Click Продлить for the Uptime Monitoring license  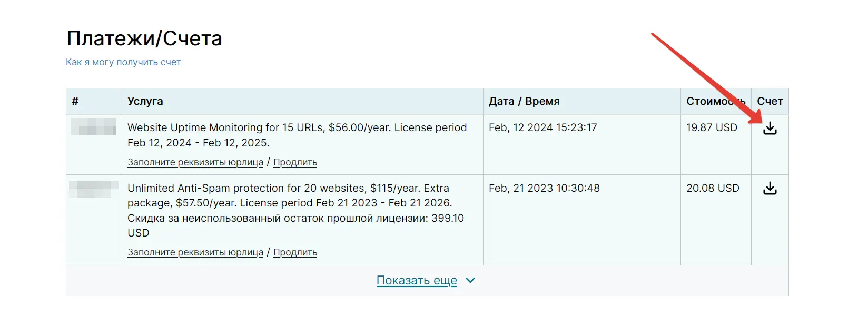[295, 162]
